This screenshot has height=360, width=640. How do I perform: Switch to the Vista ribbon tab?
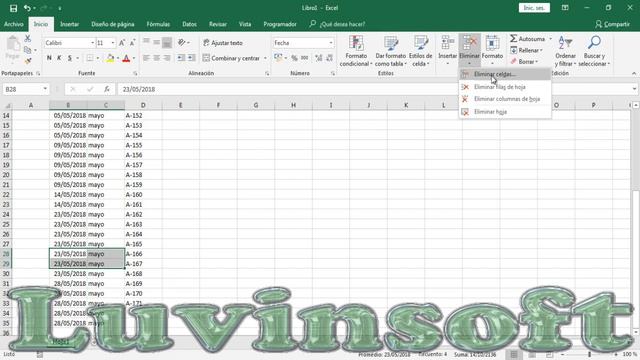[x=245, y=24]
